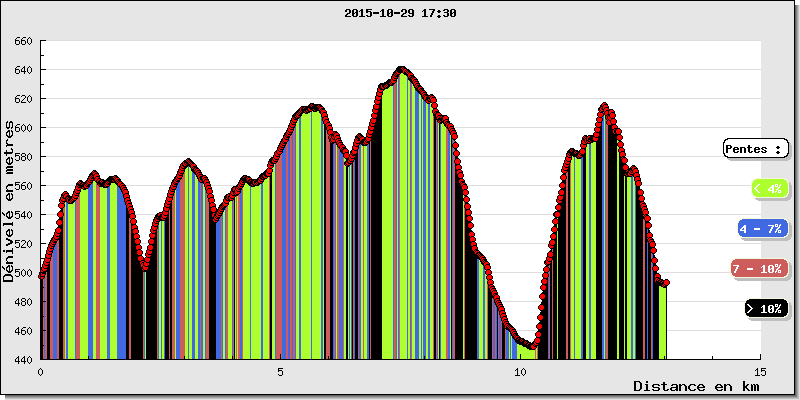800x400 pixels.
Task: Click the 560 value on the elevation axis
Action: pos(24,186)
